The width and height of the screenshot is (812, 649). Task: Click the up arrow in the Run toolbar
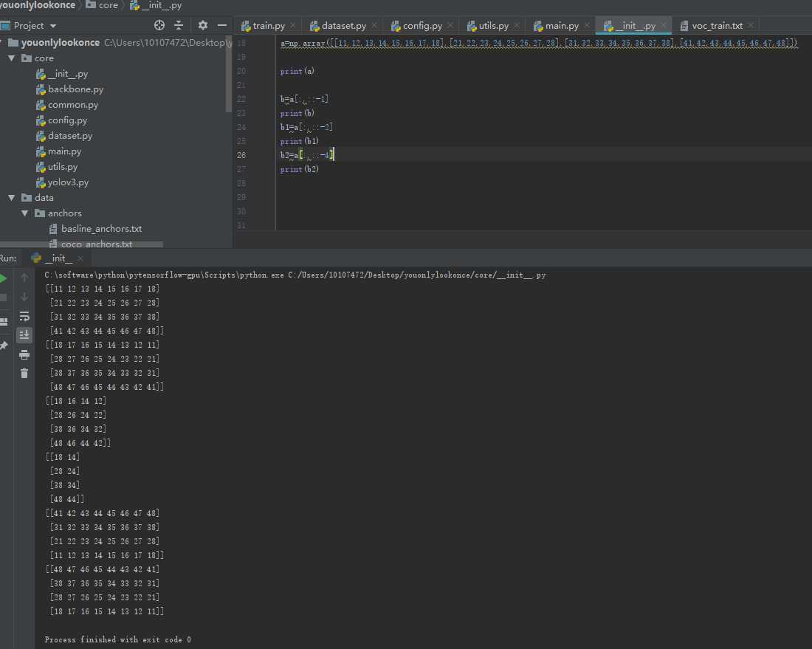coord(24,278)
